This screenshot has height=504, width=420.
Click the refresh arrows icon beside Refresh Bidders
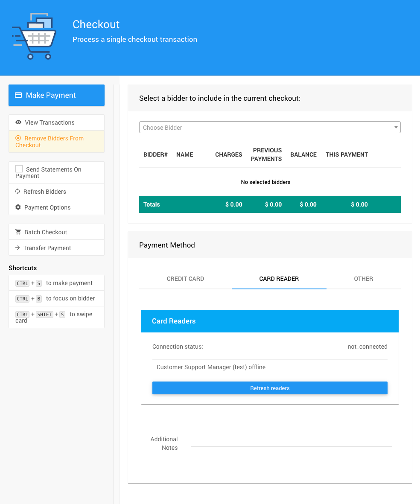pyautogui.click(x=17, y=192)
